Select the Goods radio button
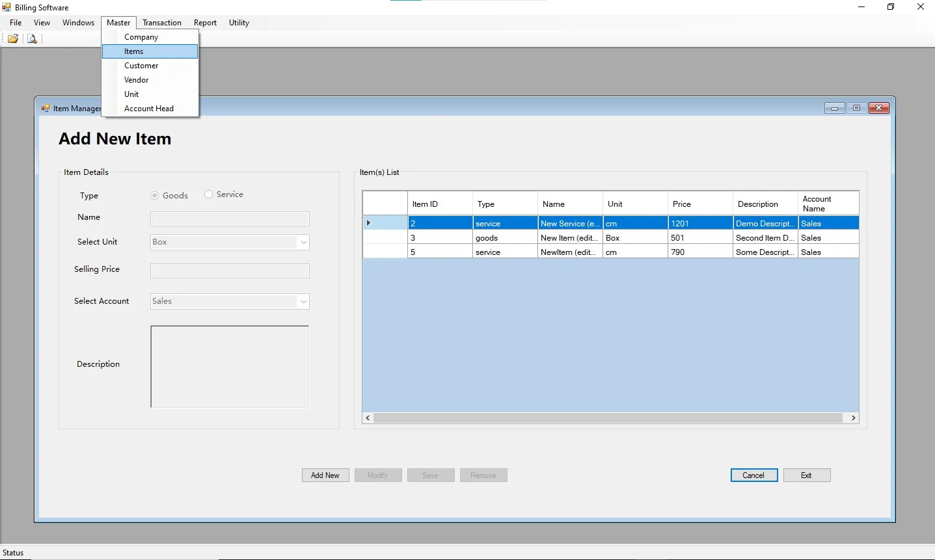Screen dimensions: 935x560 click(155, 196)
